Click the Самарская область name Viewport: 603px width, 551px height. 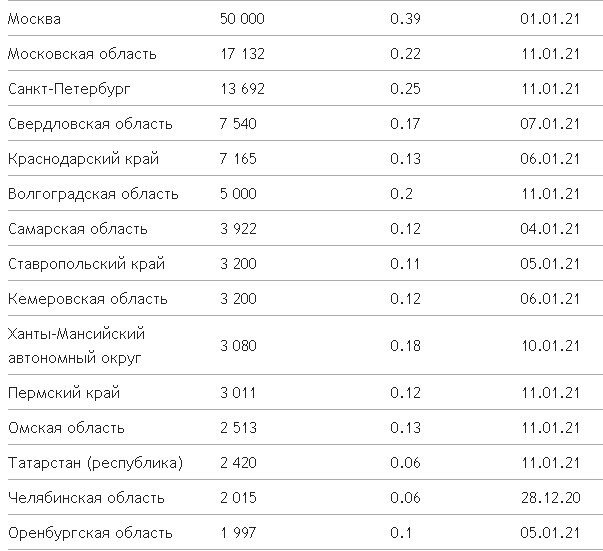point(77,229)
